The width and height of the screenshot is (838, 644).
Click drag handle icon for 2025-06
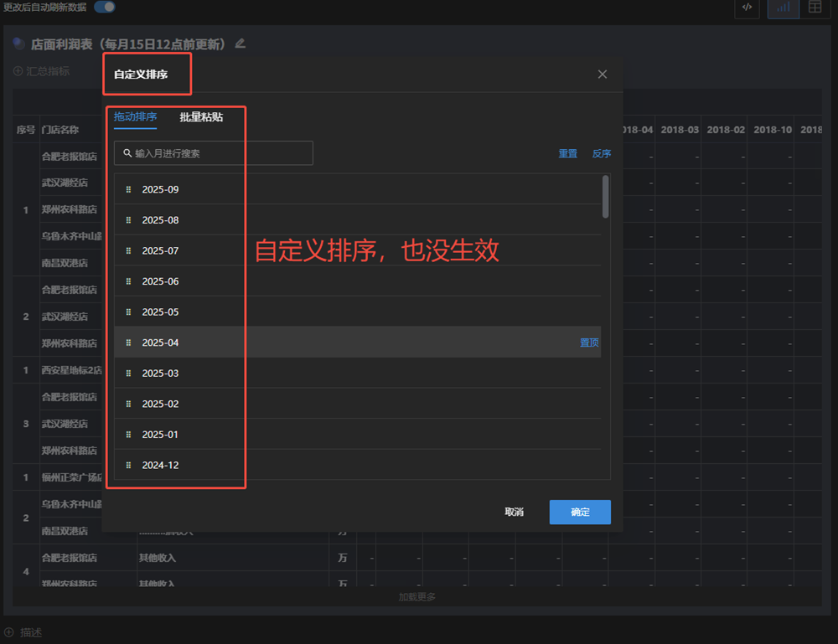128,281
